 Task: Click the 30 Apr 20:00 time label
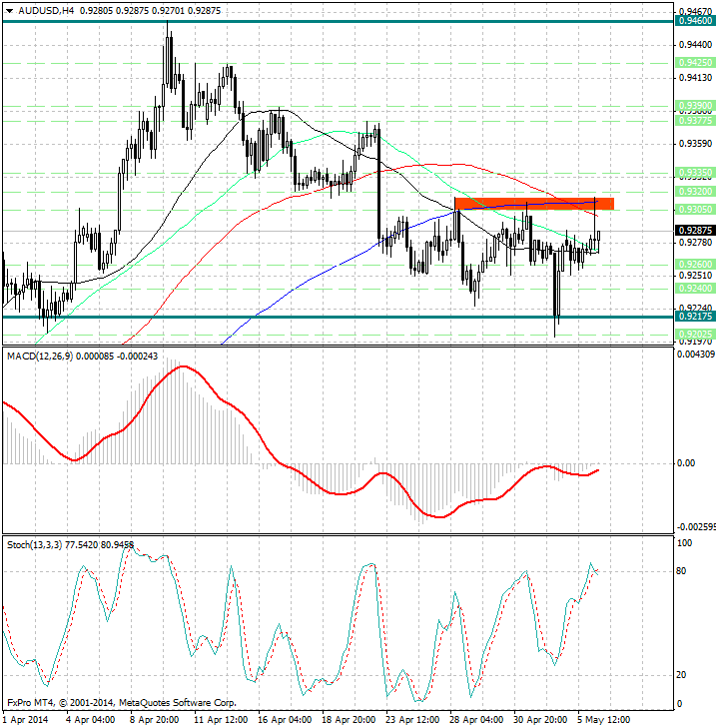pos(540,720)
